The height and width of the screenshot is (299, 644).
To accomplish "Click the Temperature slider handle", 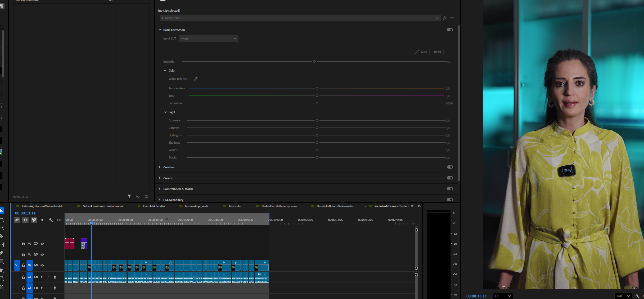I will click(317, 88).
